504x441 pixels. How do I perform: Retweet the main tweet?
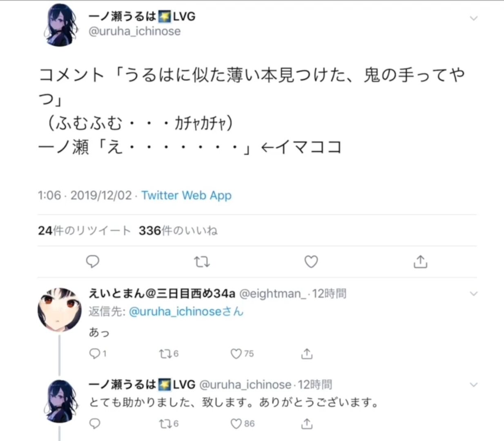pyautogui.click(x=202, y=261)
